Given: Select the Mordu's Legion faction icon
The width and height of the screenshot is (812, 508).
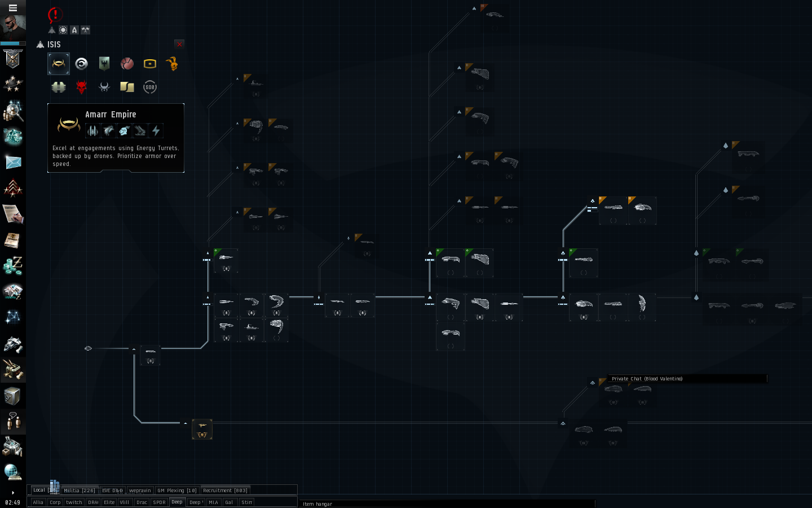Looking at the screenshot, I should pos(59,87).
